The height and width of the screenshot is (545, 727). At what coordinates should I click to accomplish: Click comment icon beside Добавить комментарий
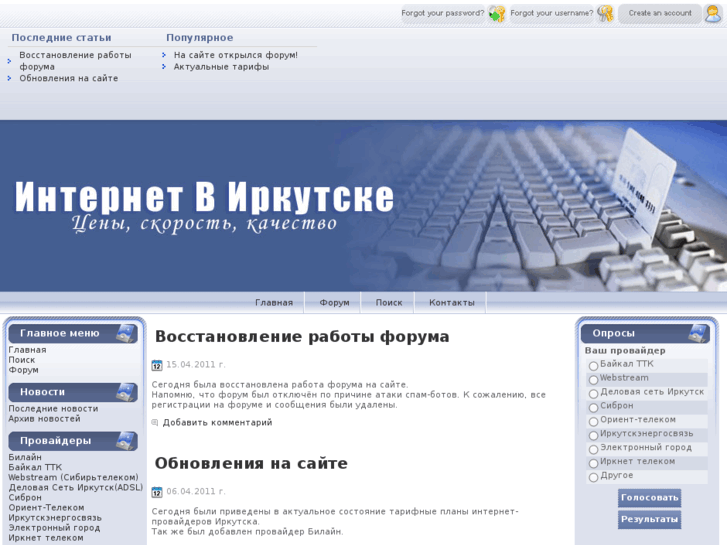coord(155,422)
